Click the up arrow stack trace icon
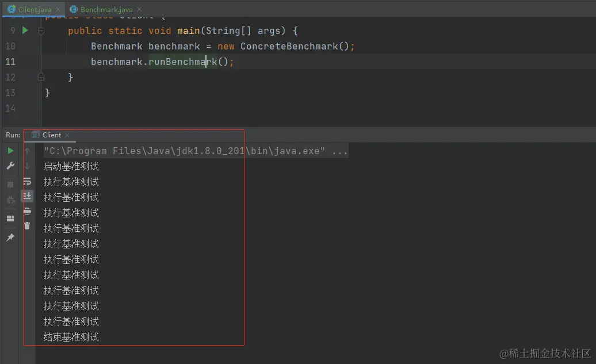 27,151
